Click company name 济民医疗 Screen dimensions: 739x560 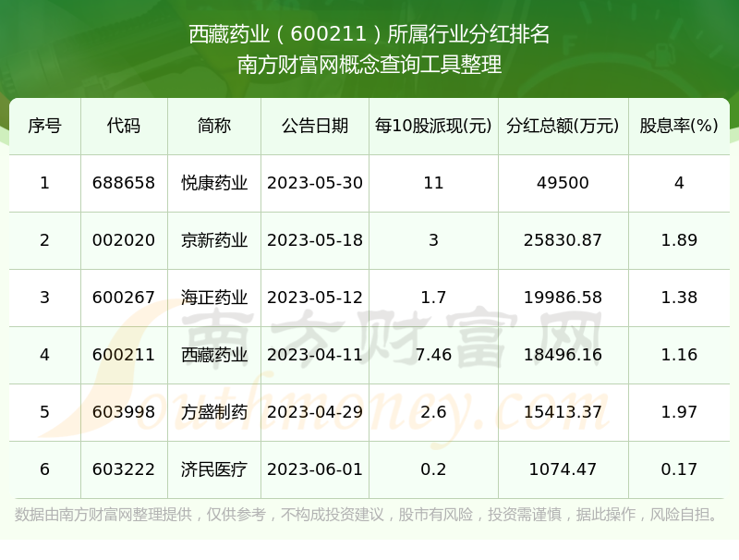tap(214, 469)
